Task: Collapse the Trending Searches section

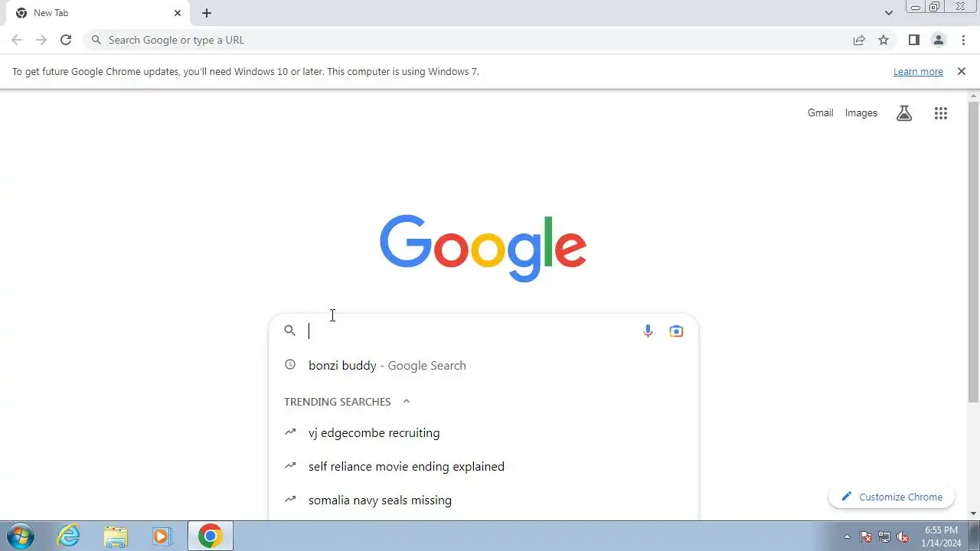Action: point(407,401)
